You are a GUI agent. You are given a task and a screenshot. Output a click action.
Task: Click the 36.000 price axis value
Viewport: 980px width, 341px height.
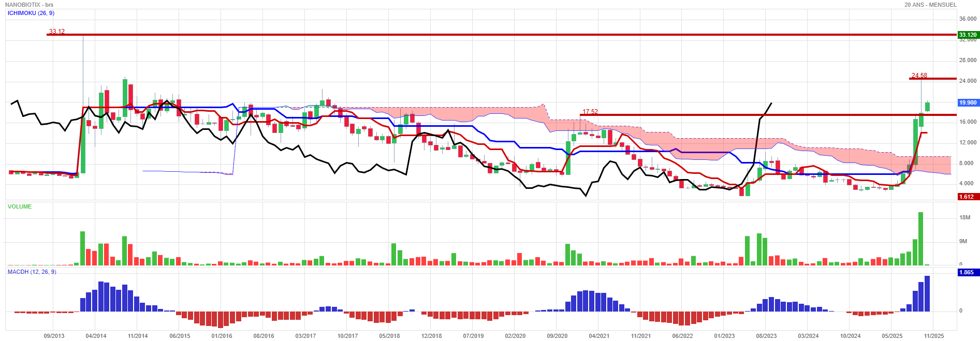(x=968, y=19)
